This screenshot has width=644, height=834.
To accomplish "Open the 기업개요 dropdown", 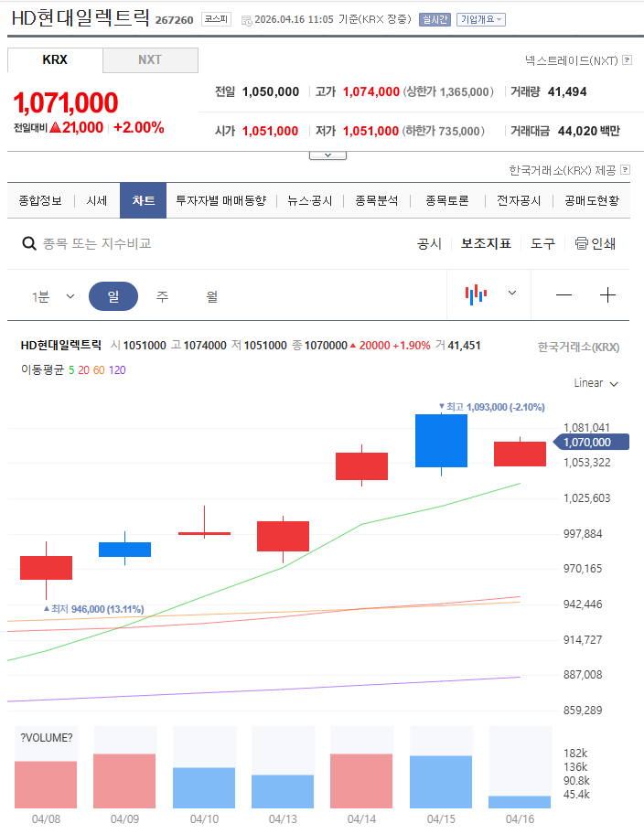I will pyautogui.click(x=481, y=20).
